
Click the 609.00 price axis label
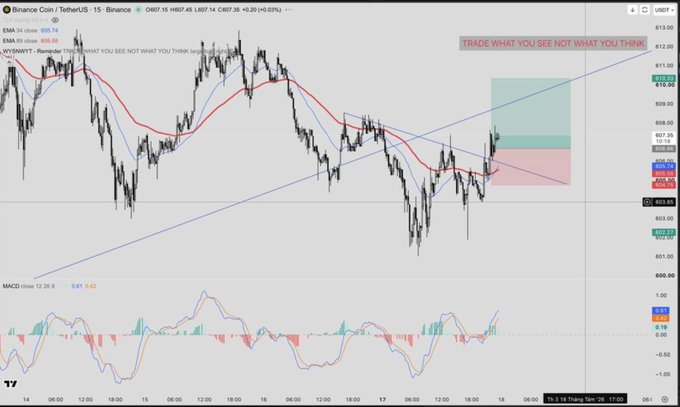[664, 104]
